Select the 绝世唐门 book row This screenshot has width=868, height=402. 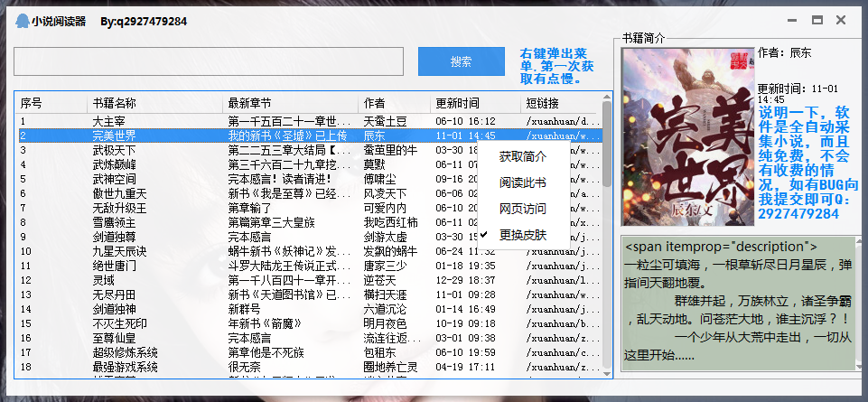[x=310, y=266]
